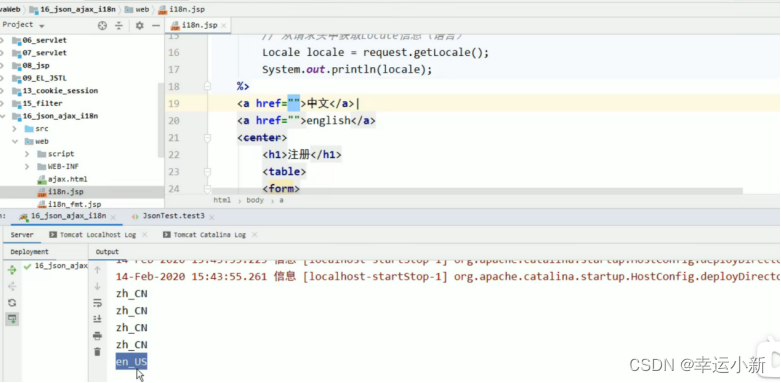Image resolution: width=781 pixels, height=383 pixels.
Task: Toggle the highlighted deploy-on-update button
Action: 12,319
